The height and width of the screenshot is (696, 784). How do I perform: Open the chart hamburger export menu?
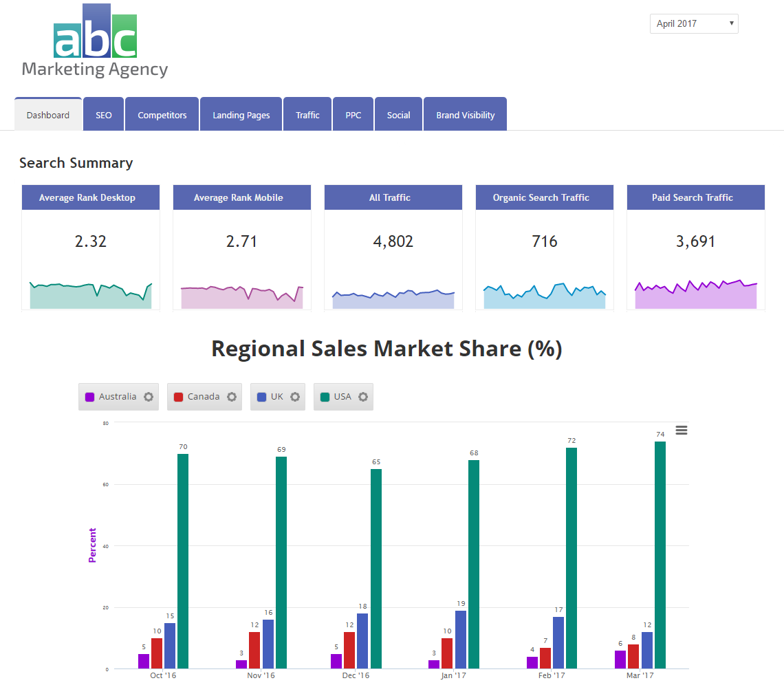(x=682, y=431)
